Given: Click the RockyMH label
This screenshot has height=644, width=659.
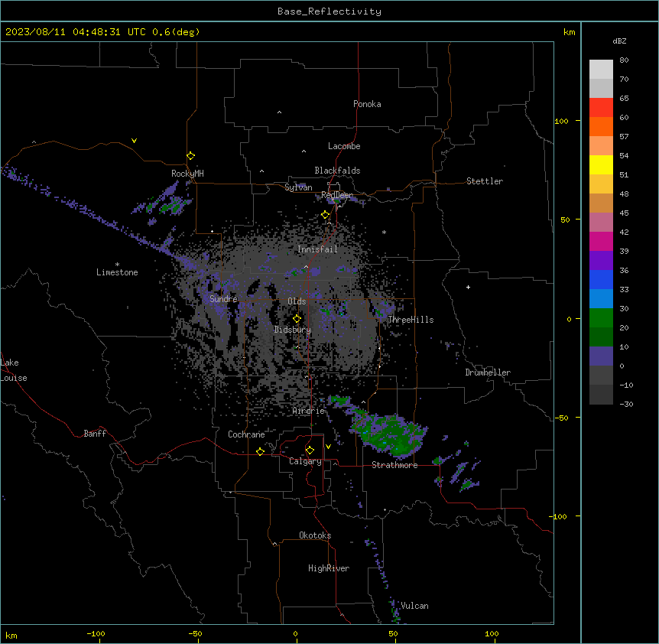Looking at the screenshot, I should click(x=187, y=174).
